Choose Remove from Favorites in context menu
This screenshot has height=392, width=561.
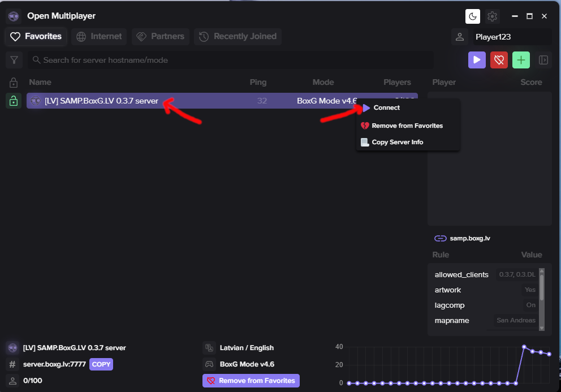click(408, 126)
